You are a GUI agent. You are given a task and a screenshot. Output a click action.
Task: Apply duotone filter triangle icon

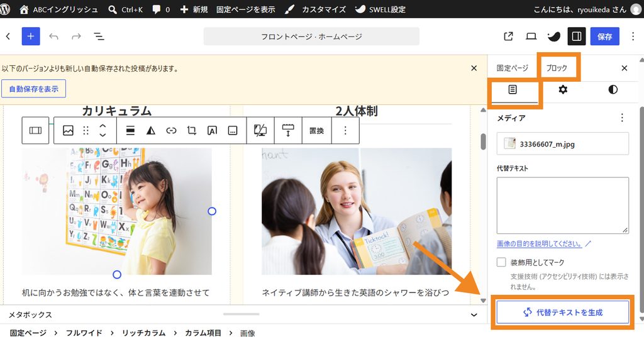pyautogui.click(x=151, y=131)
